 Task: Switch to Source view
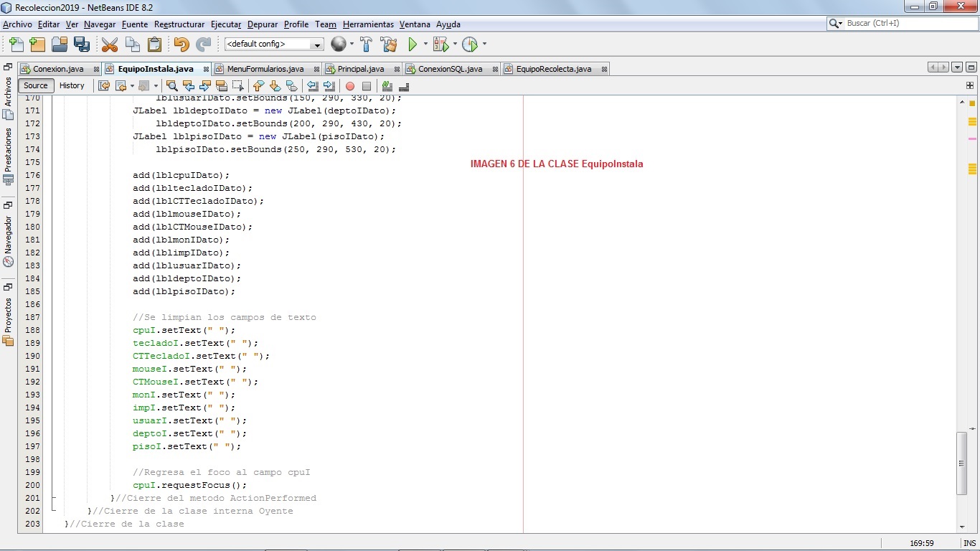(x=35, y=85)
